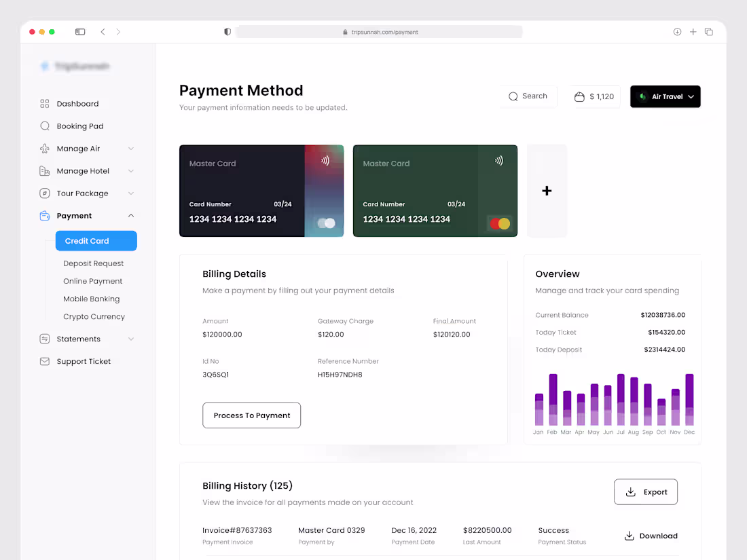Open the Air Travel dropdown
This screenshot has height=560, width=747.
(665, 96)
